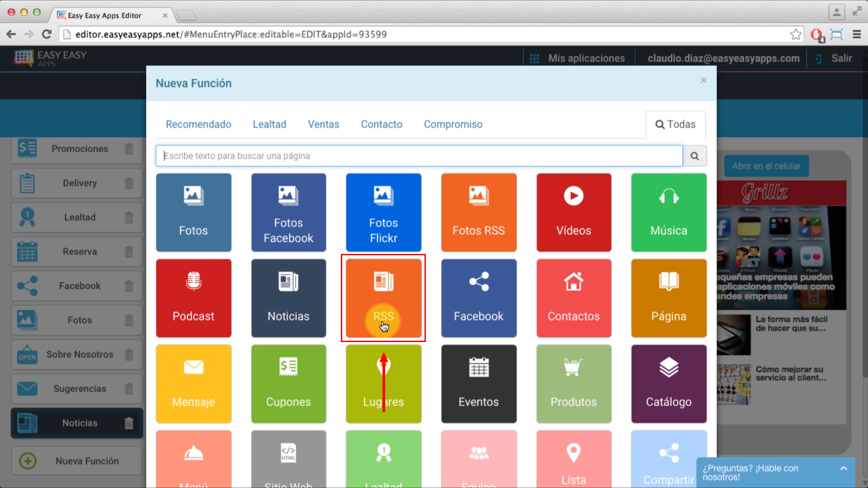Click the Todas search button
Screen dimensions: 868x488
(675, 124)
